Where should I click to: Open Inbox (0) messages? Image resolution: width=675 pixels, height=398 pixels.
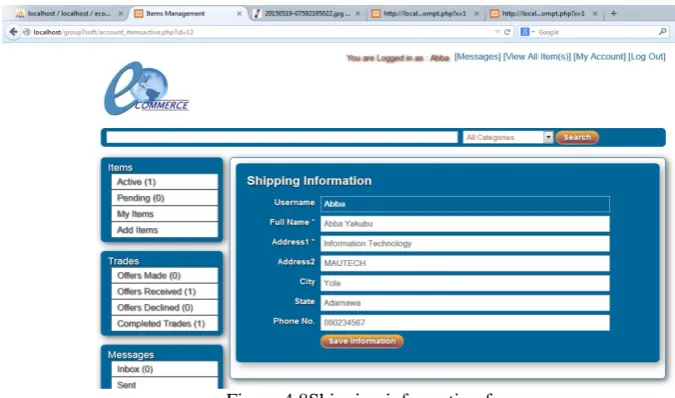click(x=164, y=369)
